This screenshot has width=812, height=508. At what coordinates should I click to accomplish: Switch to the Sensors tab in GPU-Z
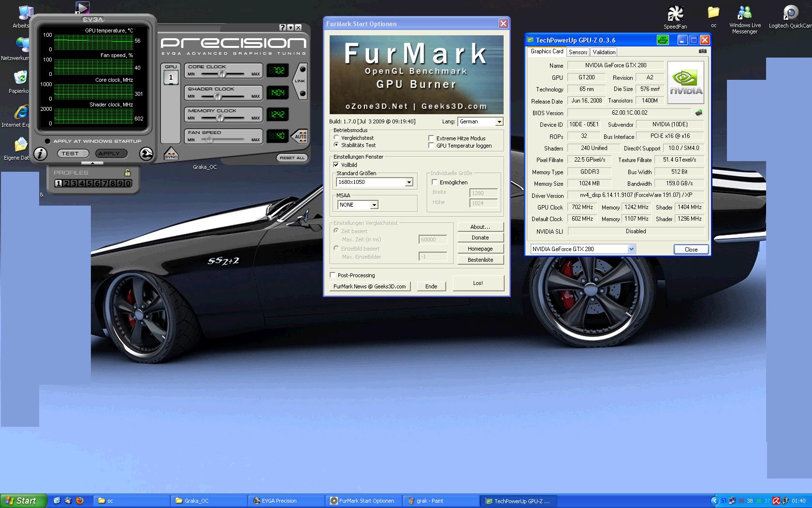pos(578,52)
